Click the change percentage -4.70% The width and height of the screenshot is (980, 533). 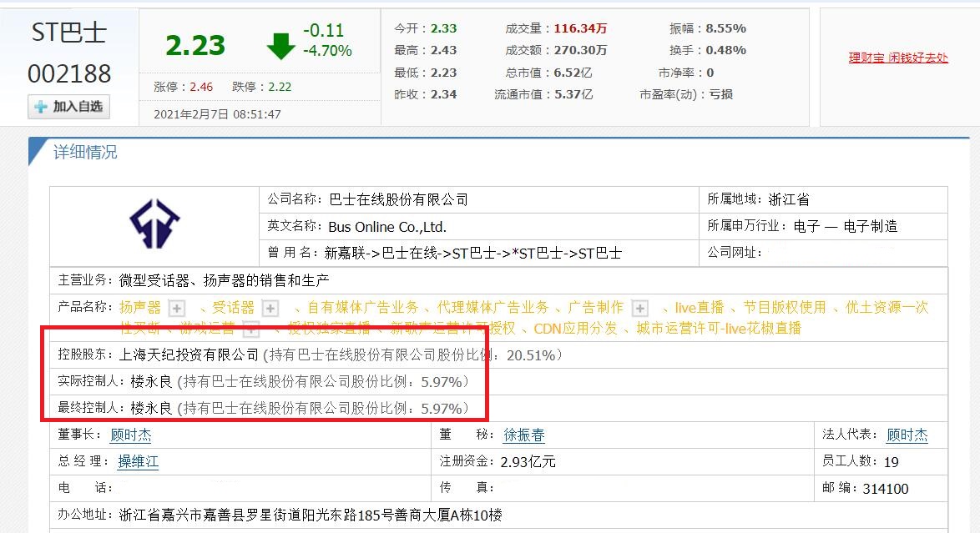pos(327,51)
